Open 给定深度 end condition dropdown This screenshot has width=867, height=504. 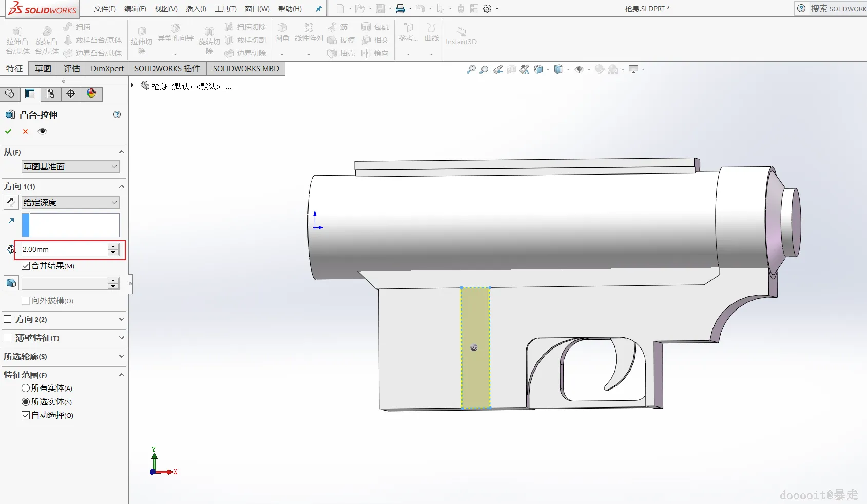tap(70, 203)
